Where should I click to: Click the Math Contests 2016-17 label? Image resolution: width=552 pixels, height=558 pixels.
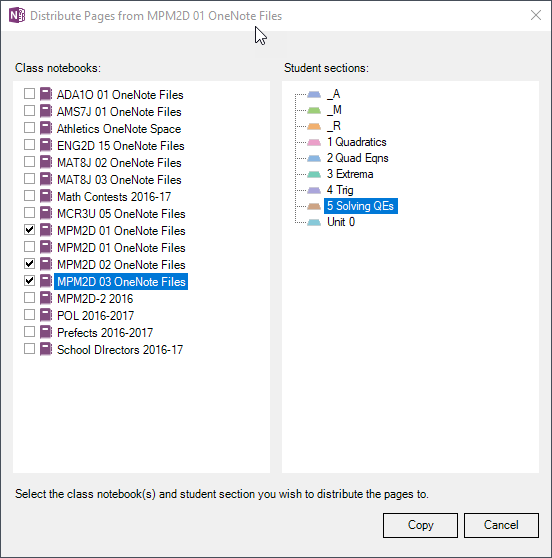pyautogui.click(x=114, y=197)
